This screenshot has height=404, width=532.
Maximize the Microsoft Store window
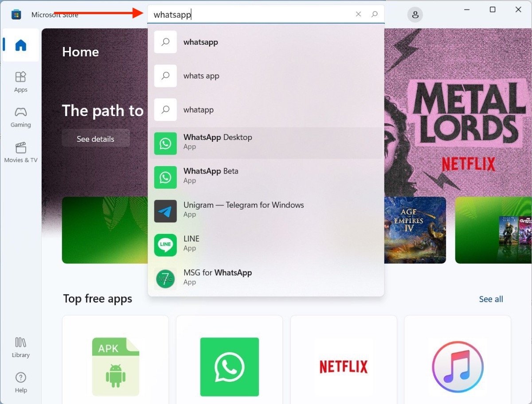[x=492, y=10]
